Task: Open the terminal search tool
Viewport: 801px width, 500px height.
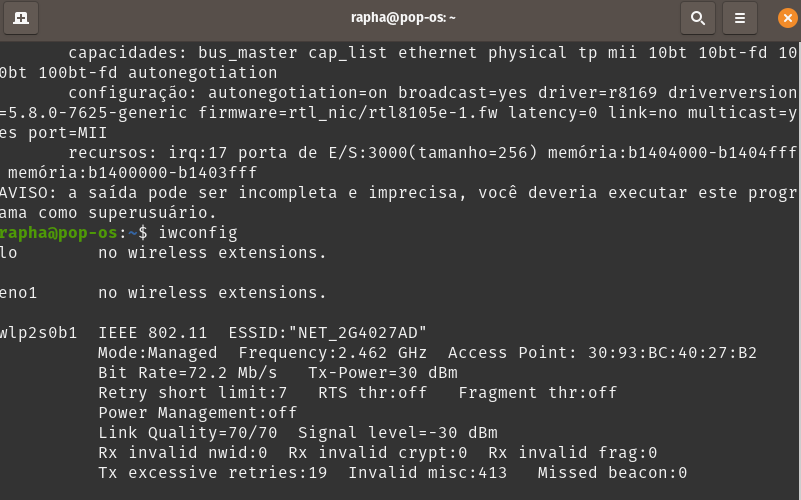Action: tap(698, 18)
